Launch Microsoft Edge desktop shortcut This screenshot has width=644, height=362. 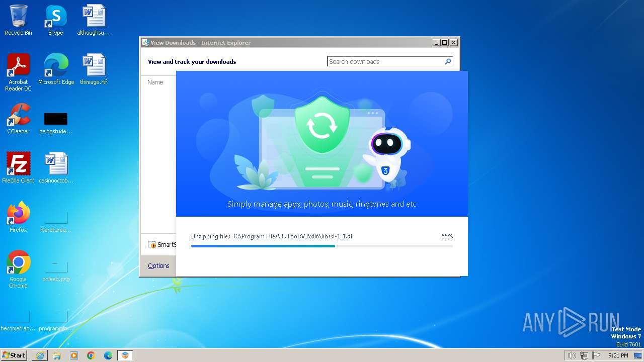[56, 69]
